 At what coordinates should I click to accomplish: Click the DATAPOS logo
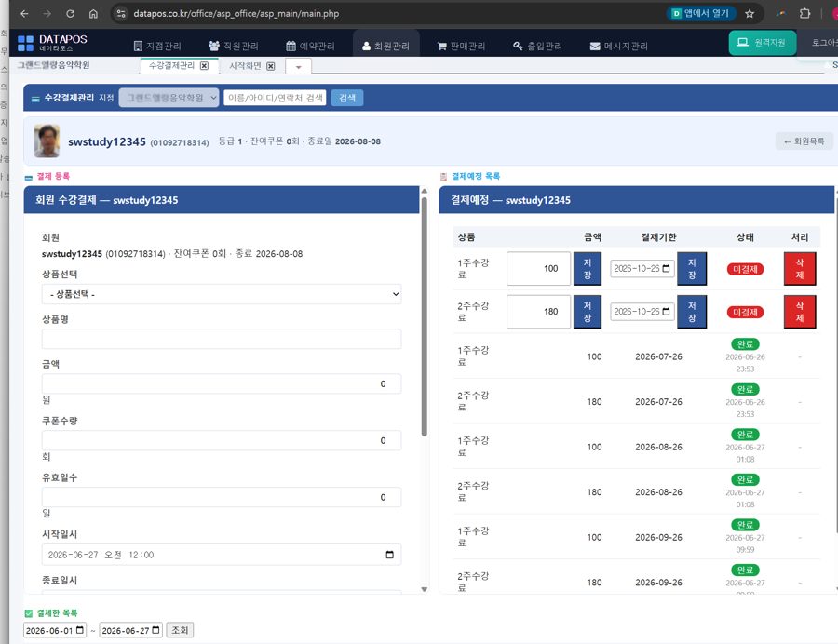tap(52, 43)
